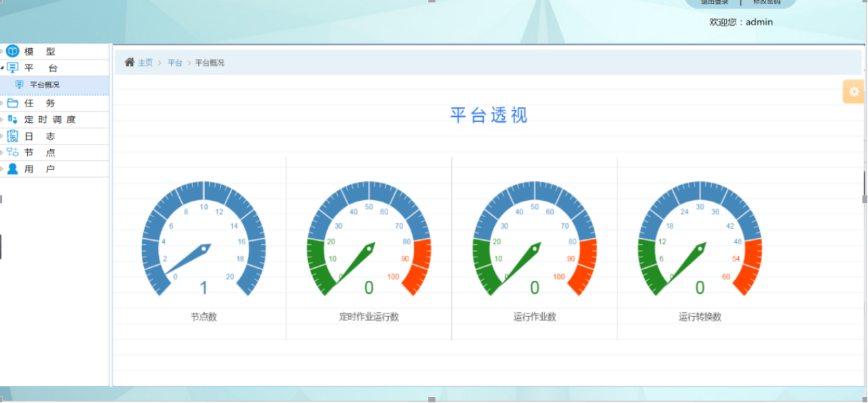This screenshot has width=868, height=403.
Task: Click the 日志 LOG icon
Action: [12, 136]
